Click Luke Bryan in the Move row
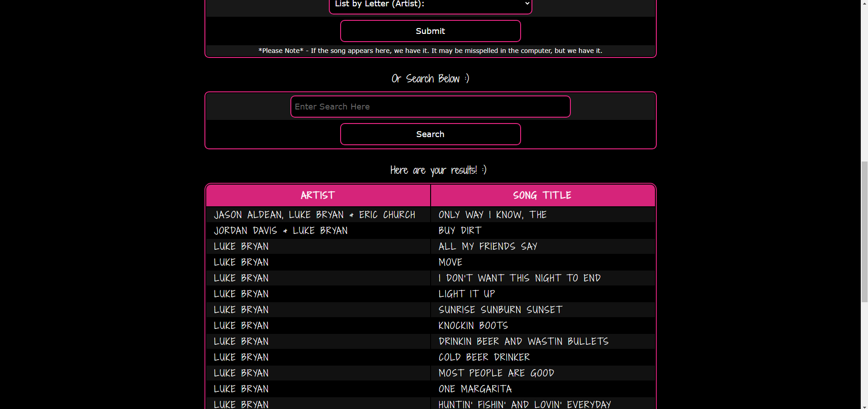This screenshot has height=409, width=868. pyautogui.click(x=241, y=262)
